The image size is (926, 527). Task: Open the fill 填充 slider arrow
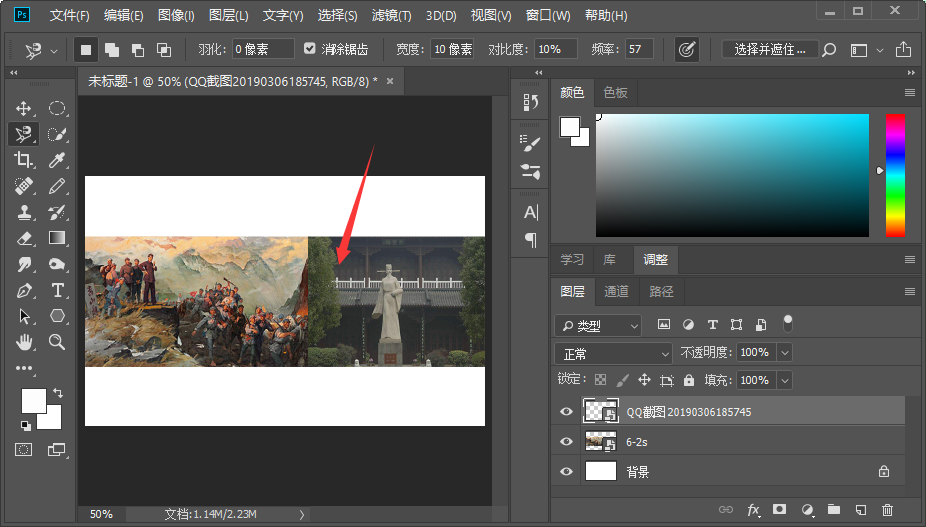(x=785, y=380)
